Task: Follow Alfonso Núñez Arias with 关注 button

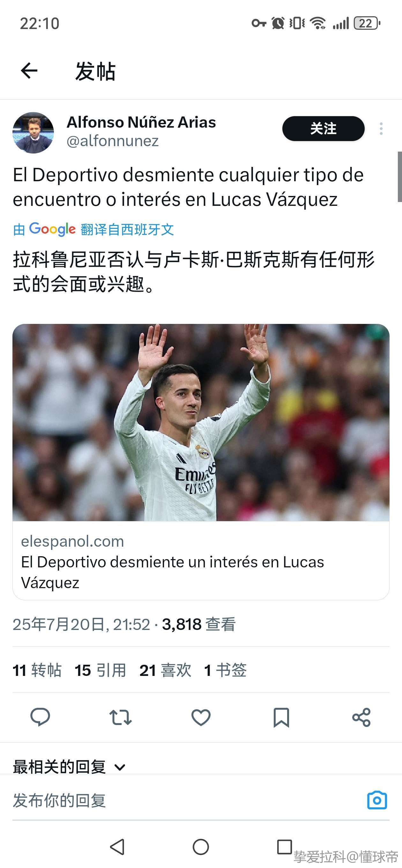Action: point(323,128)
